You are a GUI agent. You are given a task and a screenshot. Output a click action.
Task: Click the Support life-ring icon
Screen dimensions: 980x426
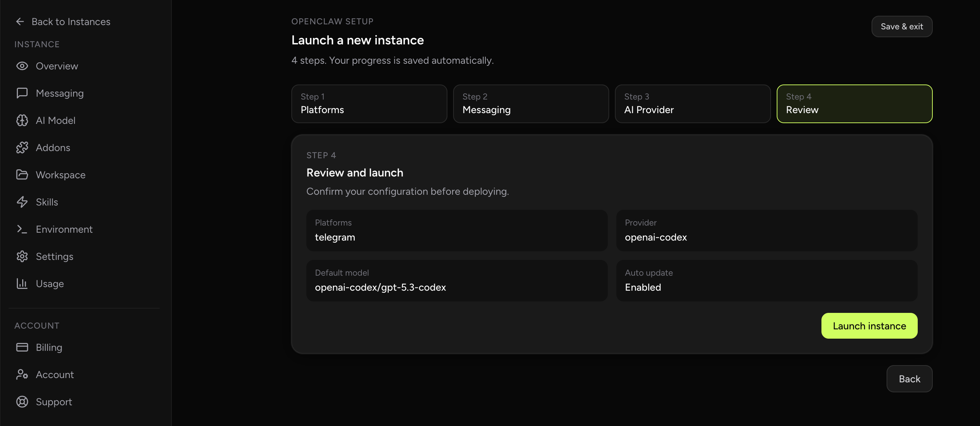click(22, 402)
